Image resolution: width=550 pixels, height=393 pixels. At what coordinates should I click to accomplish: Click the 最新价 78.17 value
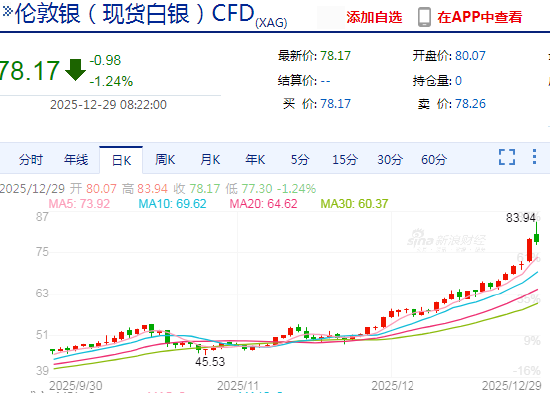coord(335,56)
